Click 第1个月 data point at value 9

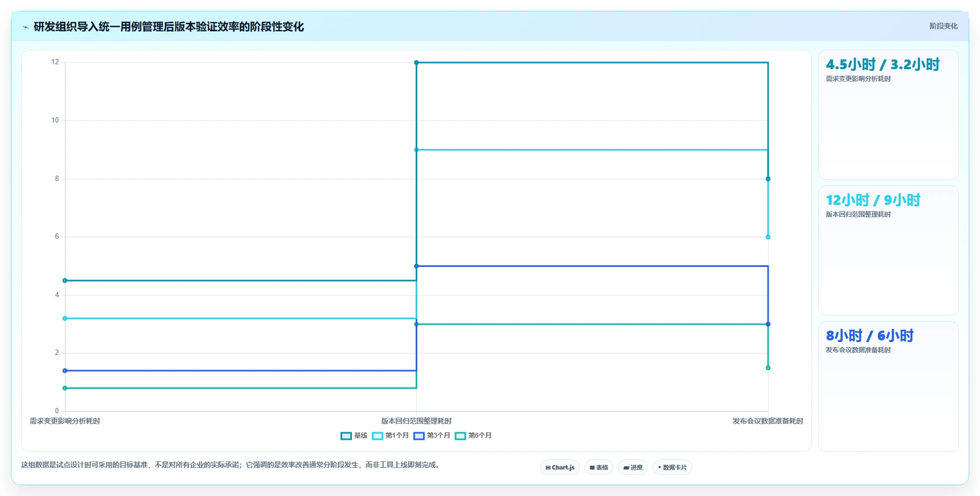(416, 150)
